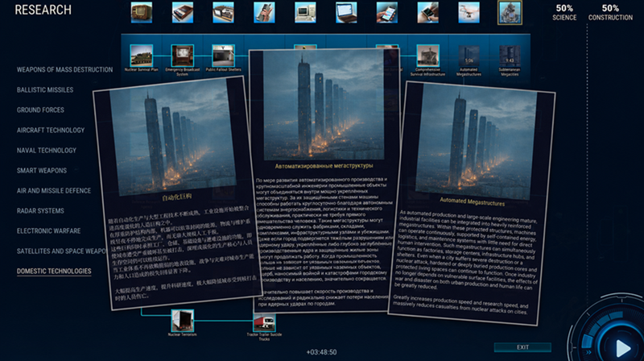Screen dimensions: 644x361
Task: Open Air and Missile Defence category
Action: click(x=54, y=190)
